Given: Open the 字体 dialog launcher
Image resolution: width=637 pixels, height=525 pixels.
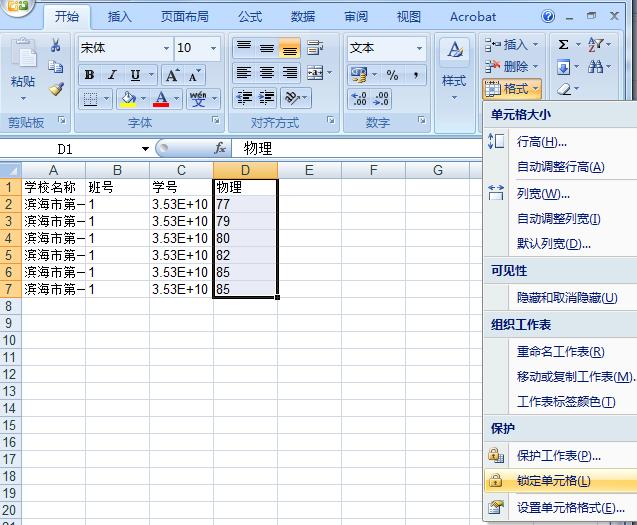Looking at the screenshot, I should pyautogui.click(x=216, y=120).
